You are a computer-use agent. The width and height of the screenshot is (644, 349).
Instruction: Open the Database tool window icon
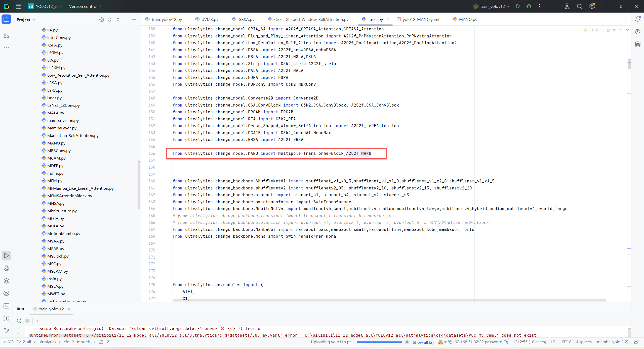638,44
